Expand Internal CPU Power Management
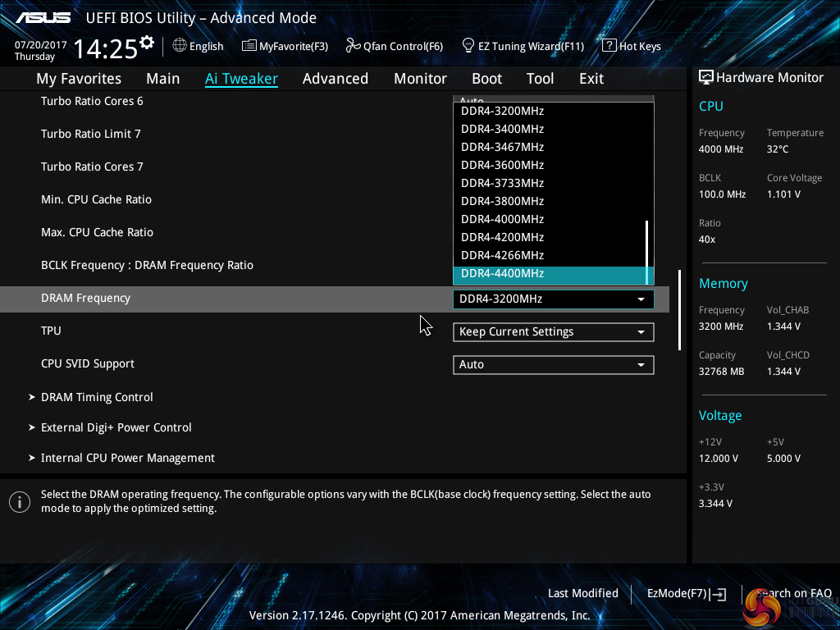This screenshot has width=840, height=630. 127,458
